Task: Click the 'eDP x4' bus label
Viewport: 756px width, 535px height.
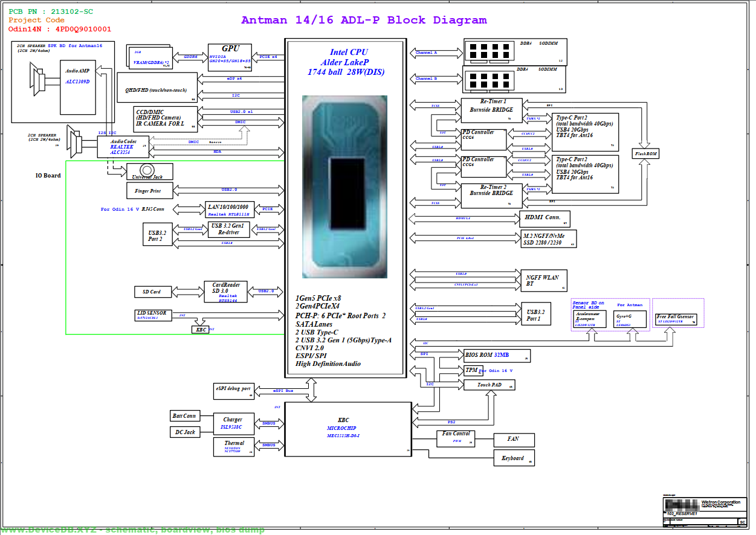Action: point(234,78)
